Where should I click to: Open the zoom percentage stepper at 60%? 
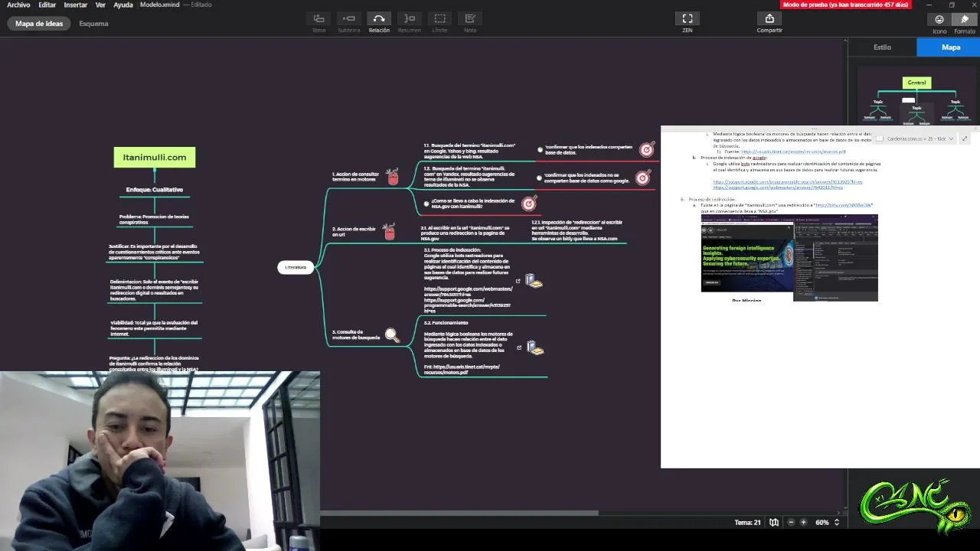coord(837,522)
